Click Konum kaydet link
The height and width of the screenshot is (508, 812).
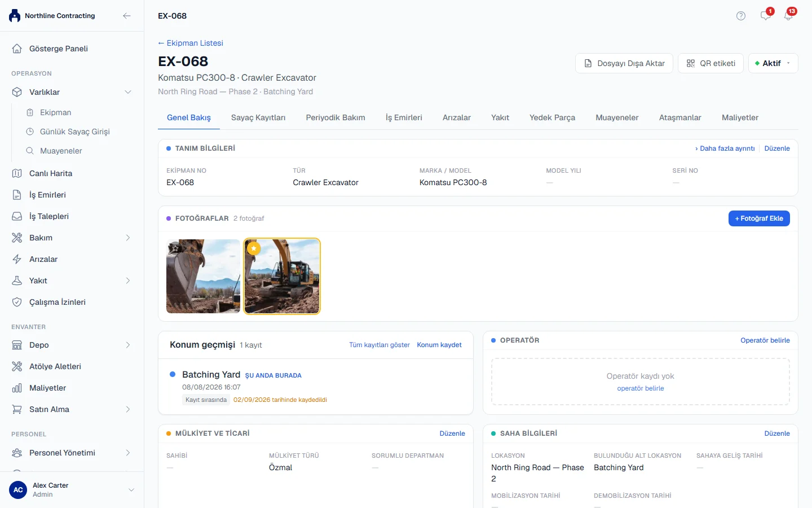[439, 345]
